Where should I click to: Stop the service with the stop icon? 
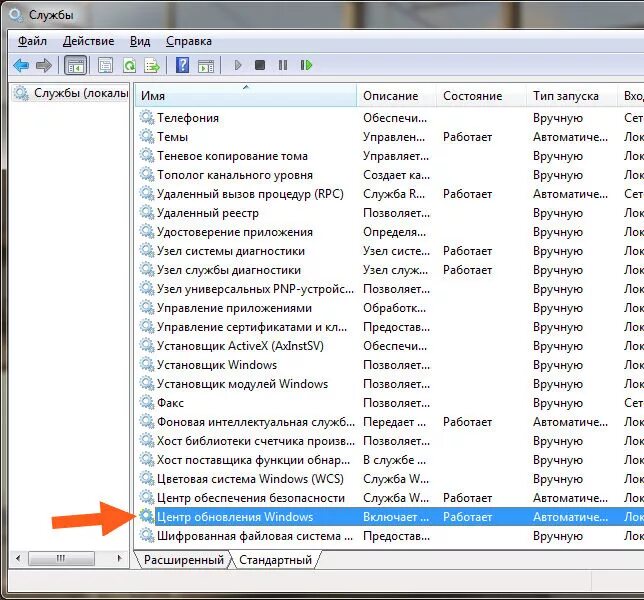[260, 65]
